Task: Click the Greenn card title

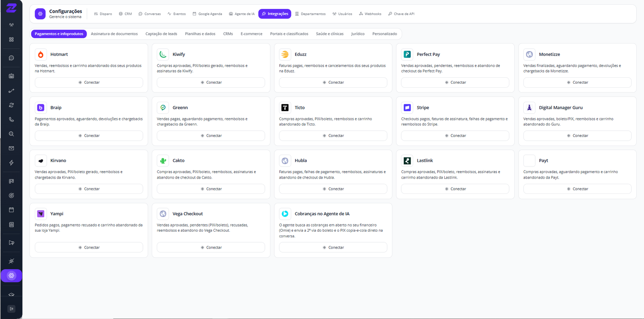Action: point(180,107)
